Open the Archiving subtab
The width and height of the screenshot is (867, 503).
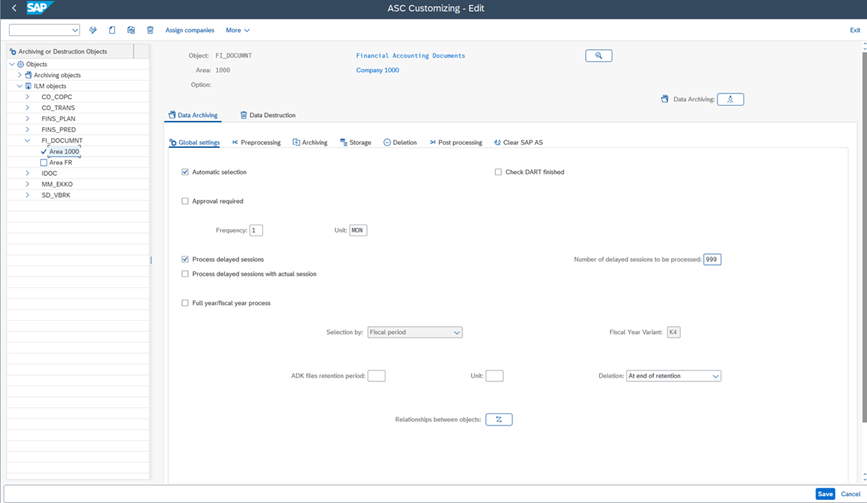tap(310, 143)
